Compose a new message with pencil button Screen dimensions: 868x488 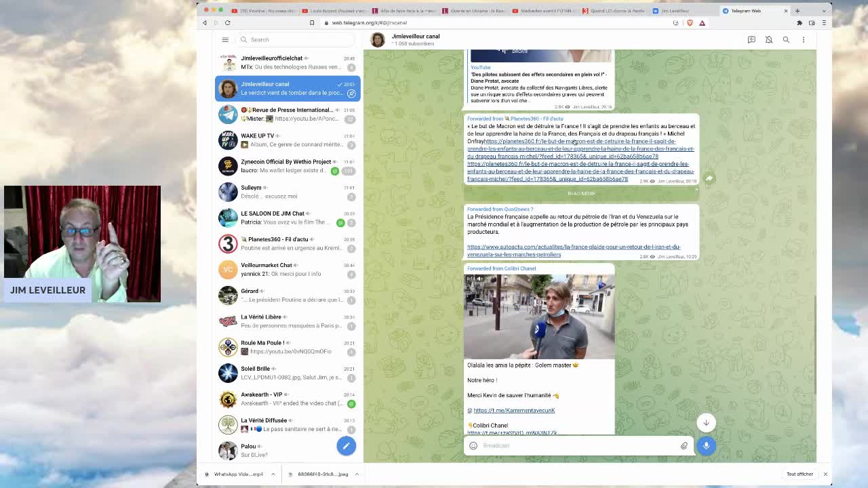346,445
